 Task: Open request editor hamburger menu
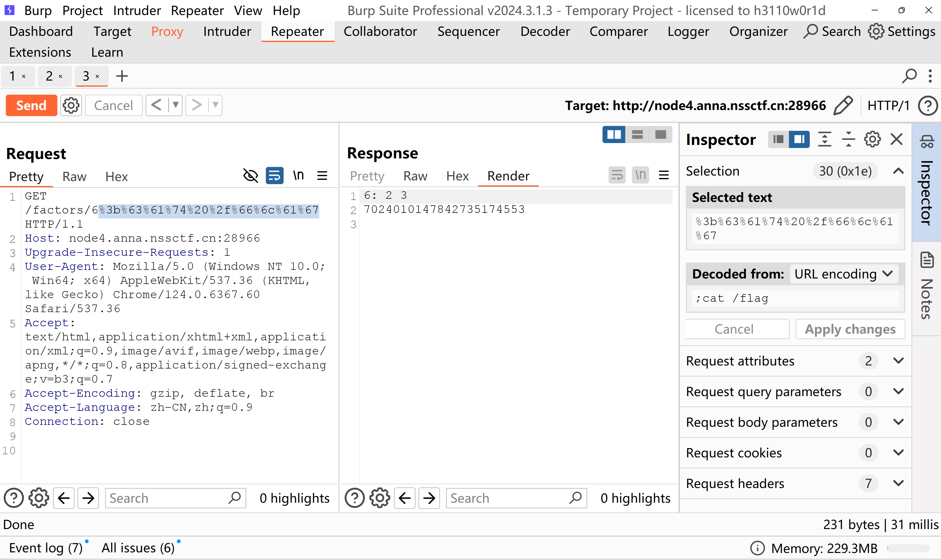(x=322, y=176)
